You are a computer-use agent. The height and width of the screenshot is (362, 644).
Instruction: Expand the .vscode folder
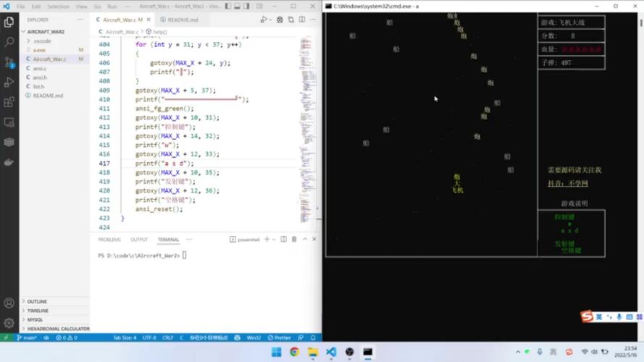click(54, 41)
